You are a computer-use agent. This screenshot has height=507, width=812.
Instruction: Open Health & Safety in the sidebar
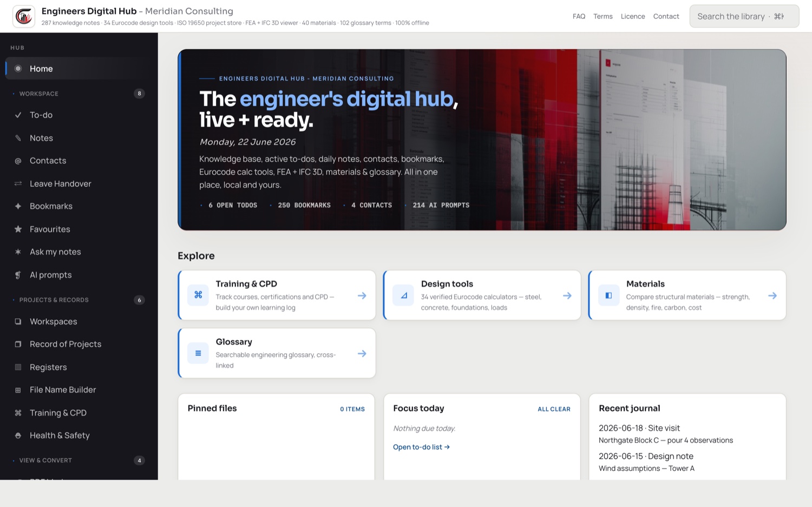[79, 436]
